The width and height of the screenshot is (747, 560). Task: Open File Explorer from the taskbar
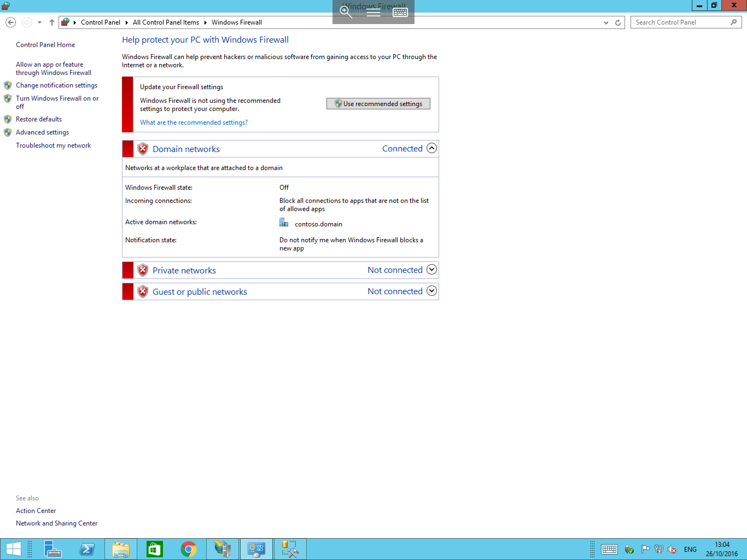(121, 549)
